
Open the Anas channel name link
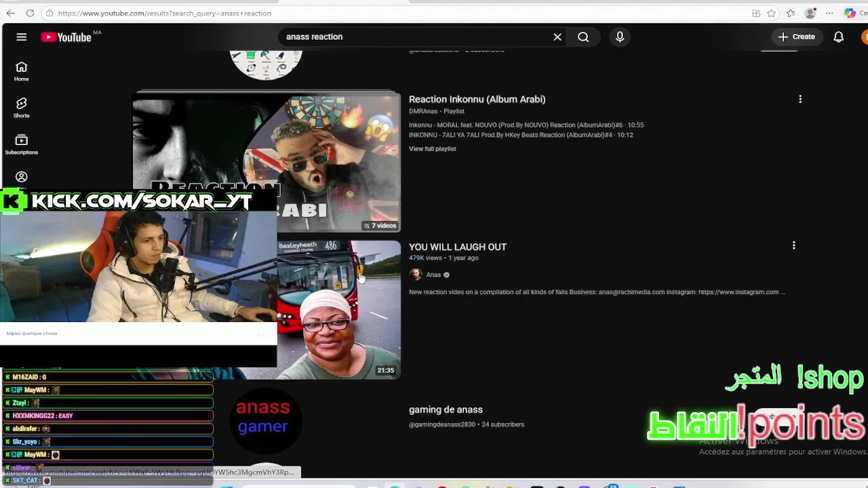click(x=433, y=274)
